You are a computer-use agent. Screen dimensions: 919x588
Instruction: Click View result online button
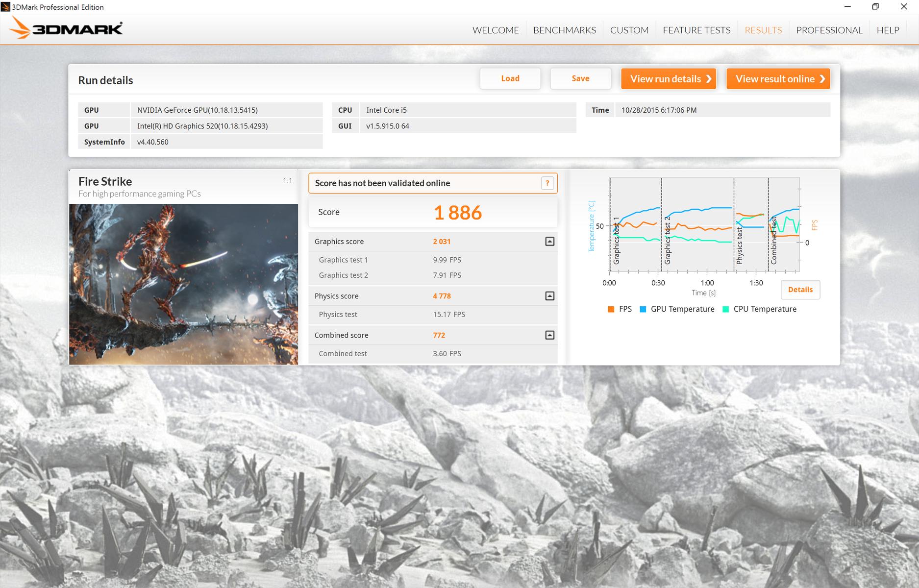[x=778, y=79]
